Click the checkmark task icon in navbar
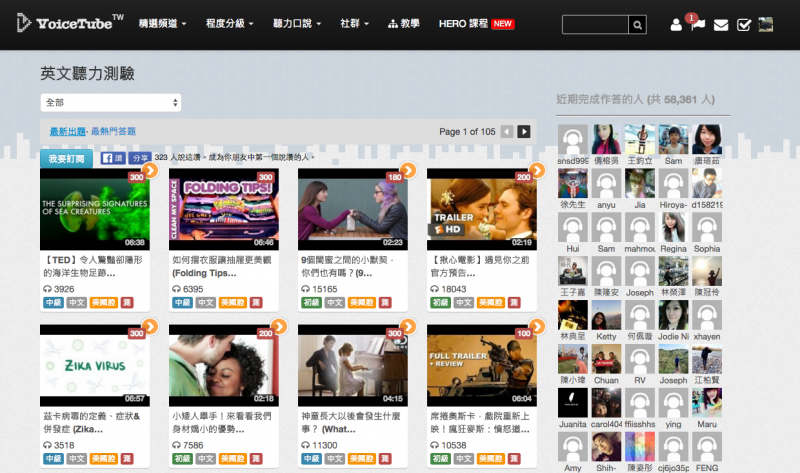 point(744,25)
